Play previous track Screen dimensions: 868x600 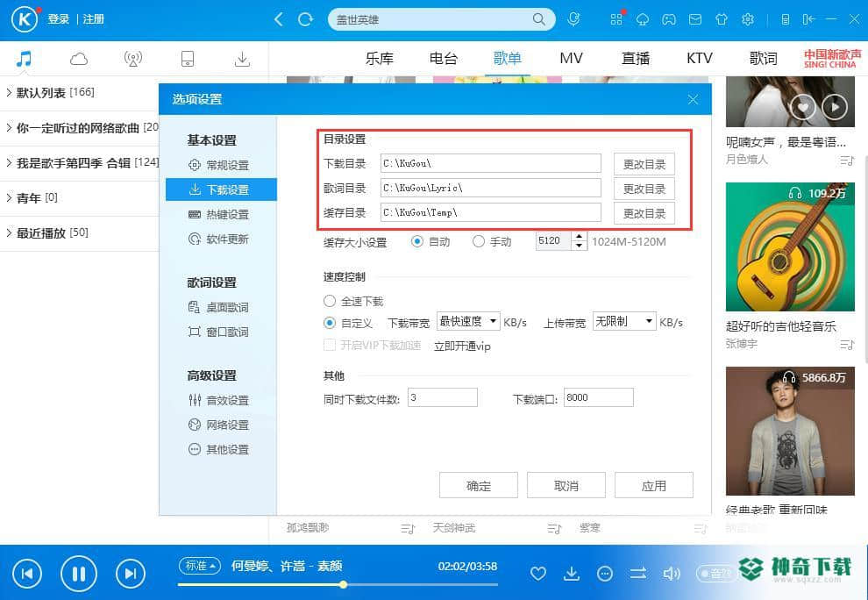tap(26, 574)
